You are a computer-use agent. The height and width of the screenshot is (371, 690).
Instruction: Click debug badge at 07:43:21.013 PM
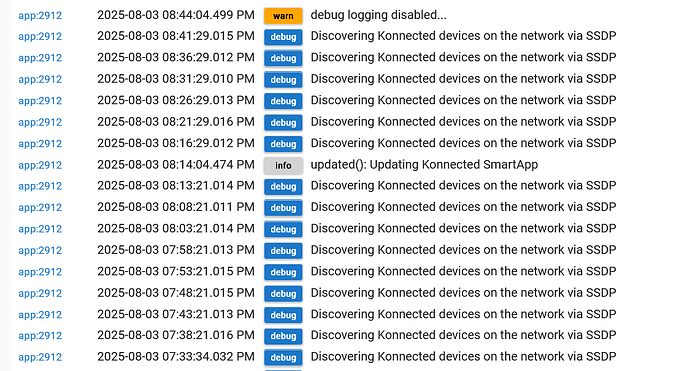[283, 315]
